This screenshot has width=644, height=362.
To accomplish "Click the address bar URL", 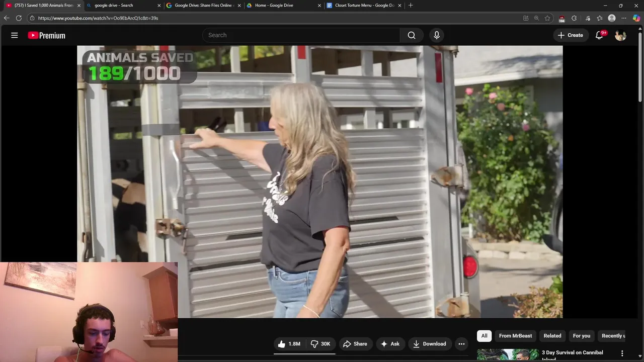I will click(98, 18).
